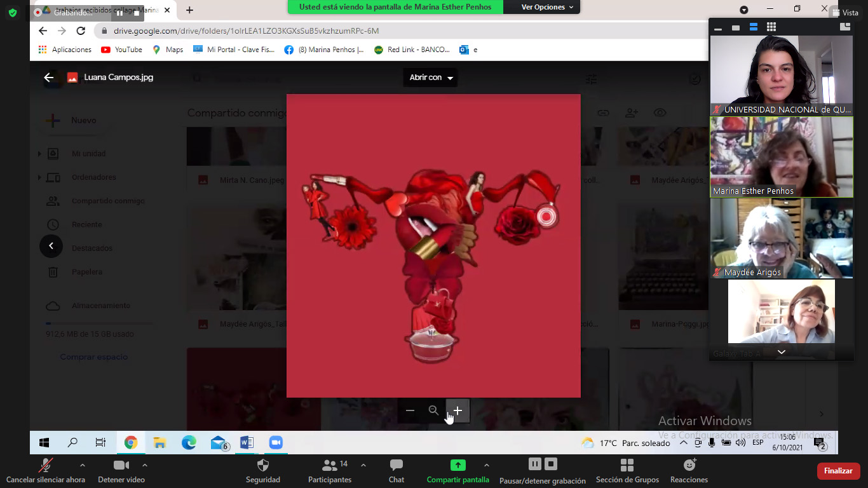Open YouTube bookmark in bookmarks bar

tap(121, 50)
